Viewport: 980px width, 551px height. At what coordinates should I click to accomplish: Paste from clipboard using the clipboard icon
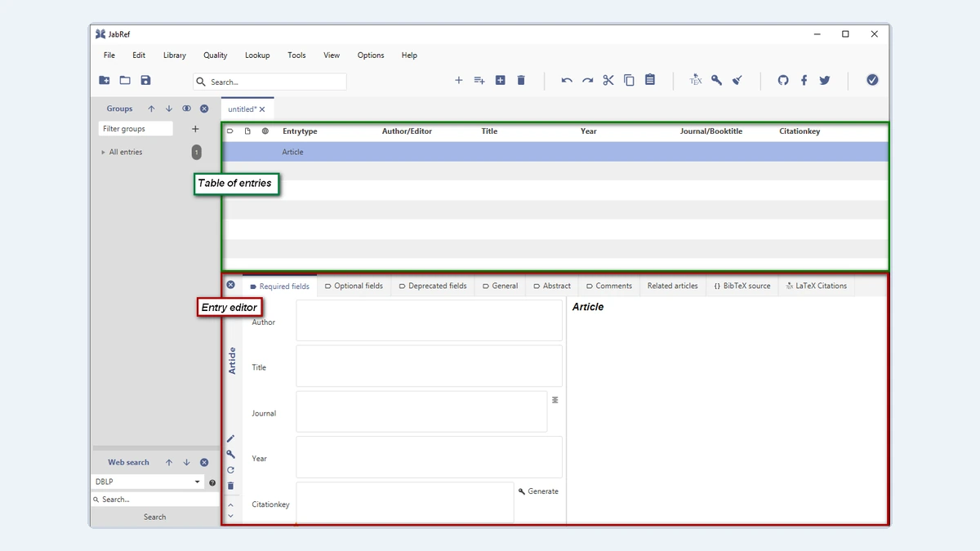tap(650, 80)
